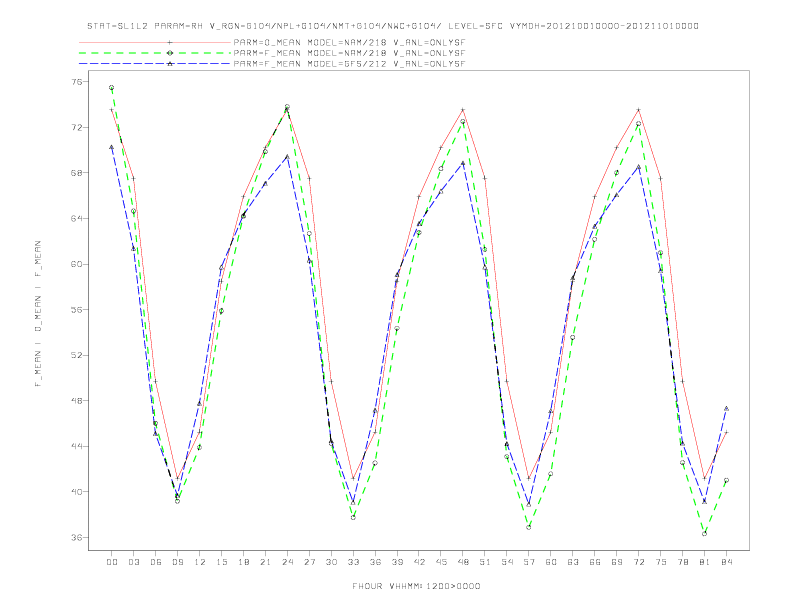Click x-axis forecast hour label 24
The image size is (792, 612).
click(x=287, y=562)
